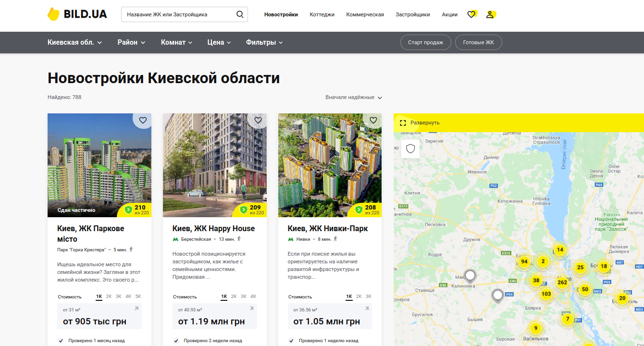Toggle Старт продаж filter

[425, 42]
